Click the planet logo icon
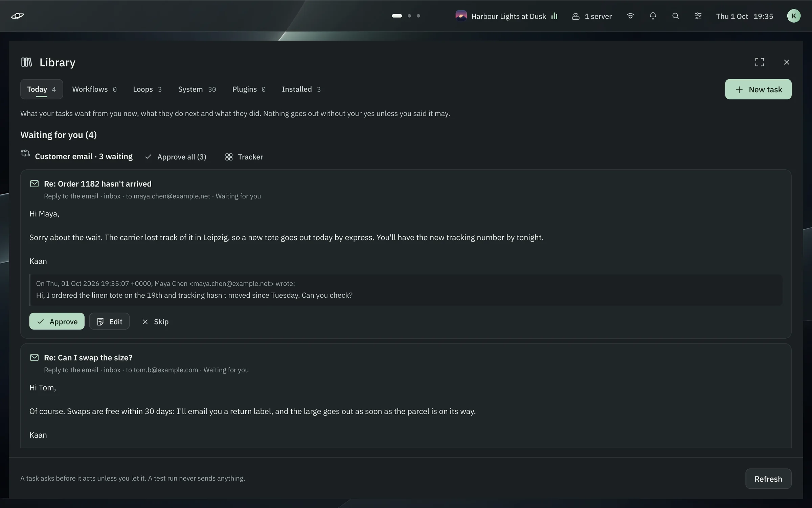812x508 pixels. [17, 16]
